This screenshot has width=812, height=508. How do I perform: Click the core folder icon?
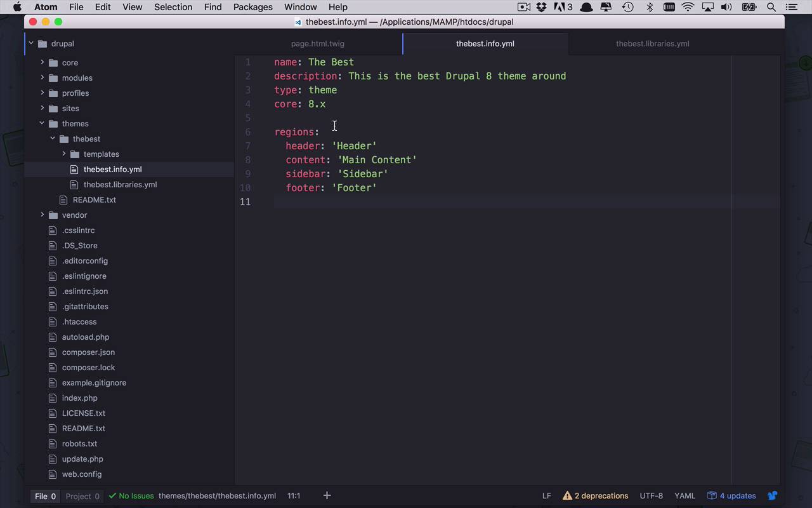53,62
